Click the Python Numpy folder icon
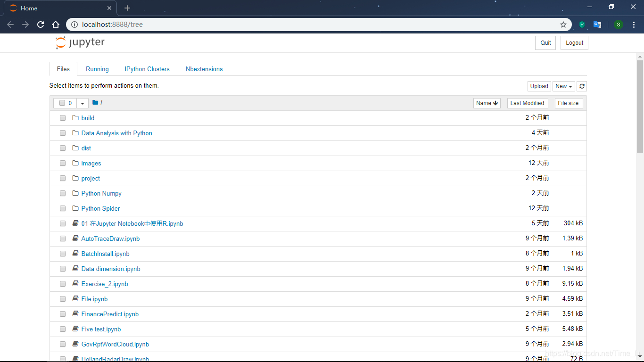This screenshot has width=644, height=362. pos(75,193)
